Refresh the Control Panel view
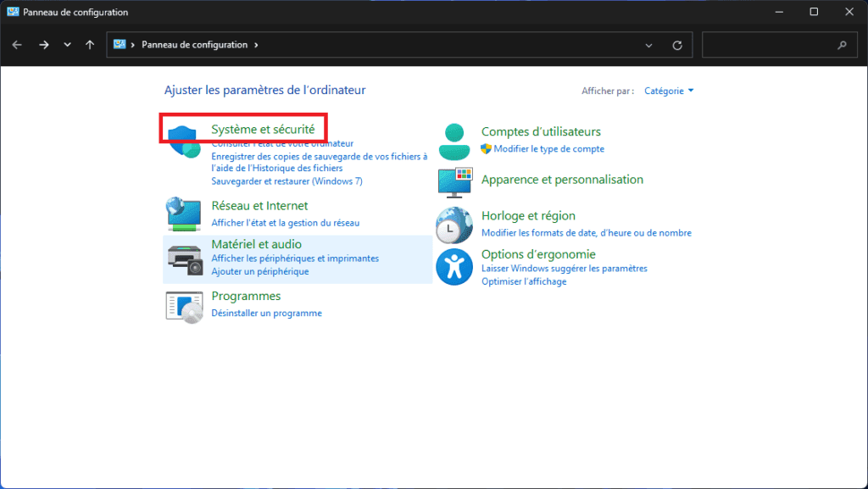 [677, 46]
